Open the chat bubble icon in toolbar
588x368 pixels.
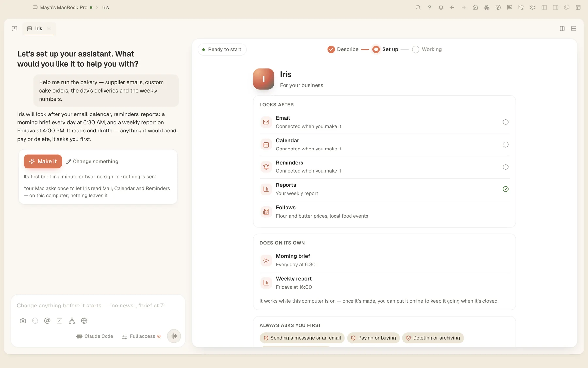[509, 8]
